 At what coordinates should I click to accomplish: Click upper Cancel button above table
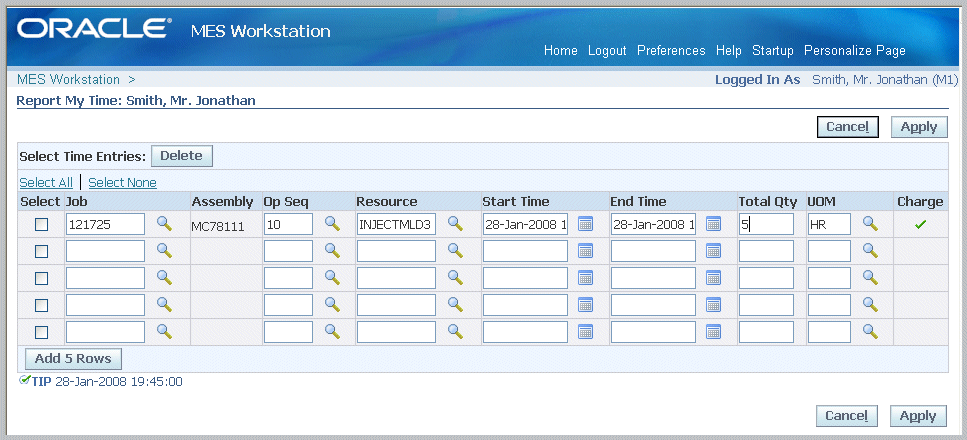point(847,127)
